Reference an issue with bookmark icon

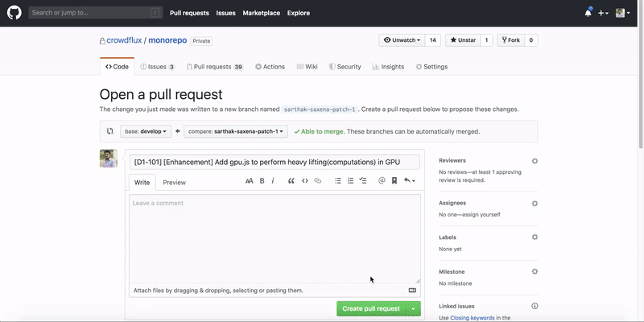coord(394,180)
